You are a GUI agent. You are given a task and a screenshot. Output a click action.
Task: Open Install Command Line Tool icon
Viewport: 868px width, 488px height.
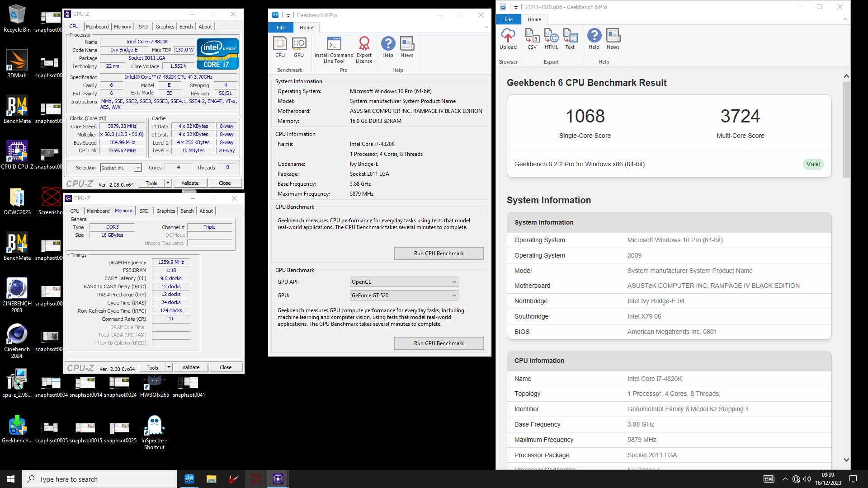pos(334,50)
